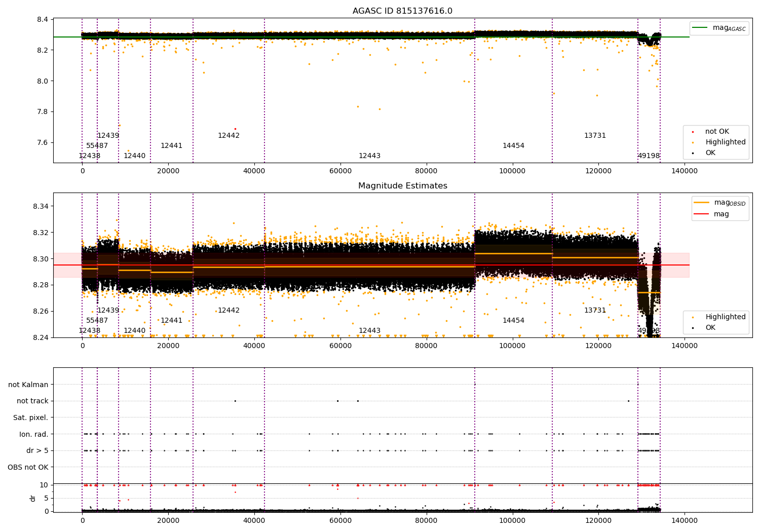Image resolution: width=760 pixels, height=532 pixels.
Task: Click x-axis tick 20000 under top plot
Action: pos(168,171)
